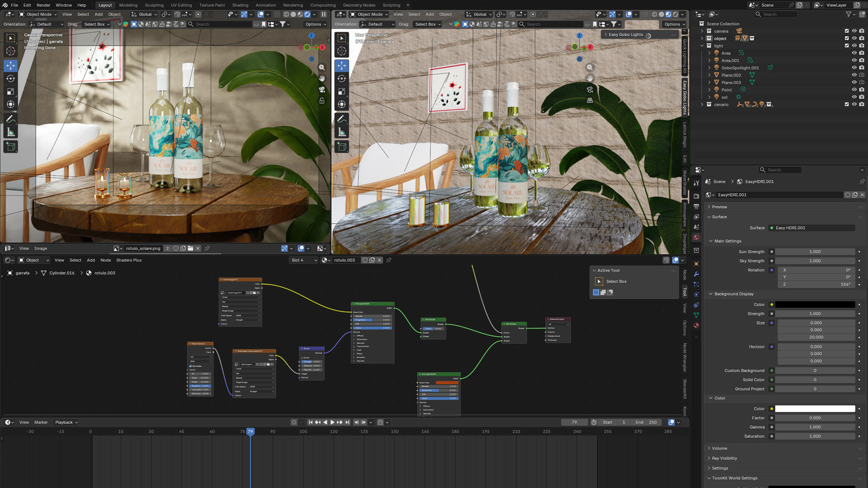868x488 pixels.
Task: Open World properties tab icon
Action: [696, 238]
